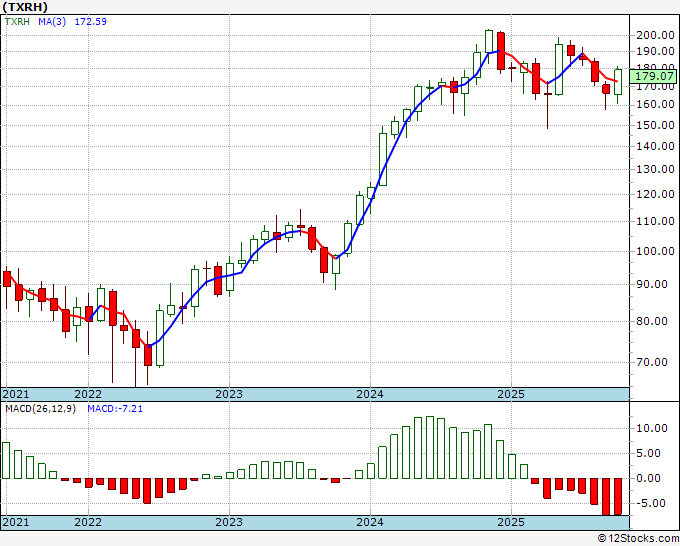Click the 100.00 price axis label
This screenshot has height=546, width=680.
point(655,251)
